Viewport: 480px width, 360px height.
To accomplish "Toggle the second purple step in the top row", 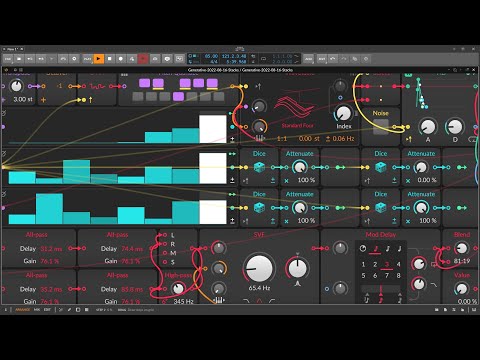I will (x=158, y=83).
